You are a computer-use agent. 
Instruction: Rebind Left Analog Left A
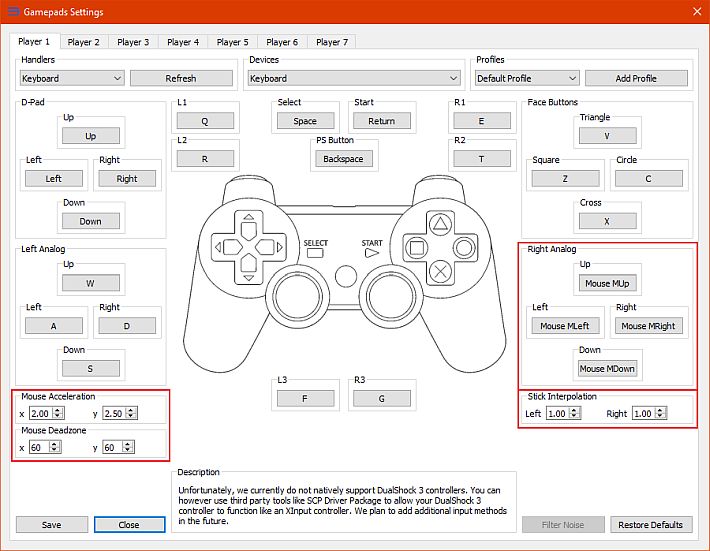(x=54, y=326)
